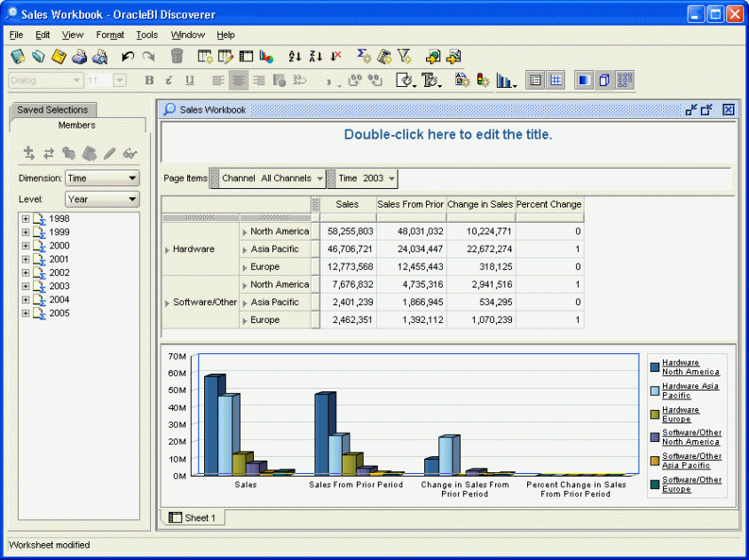Toggle Underline formatting button
749x560 pixels.
pyautogui.click(x=190, y=80)
